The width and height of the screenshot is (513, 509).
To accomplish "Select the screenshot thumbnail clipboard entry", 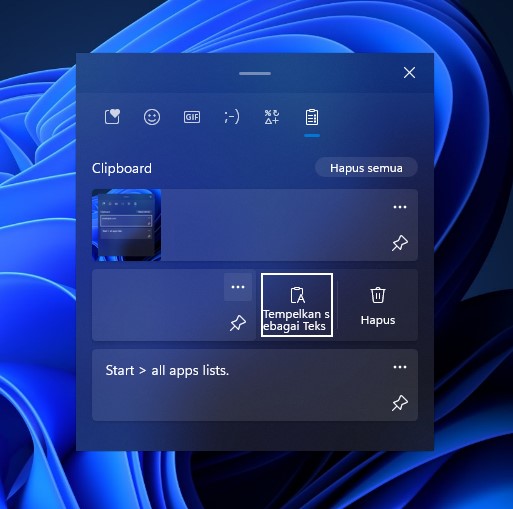I will tap(255, 225).
